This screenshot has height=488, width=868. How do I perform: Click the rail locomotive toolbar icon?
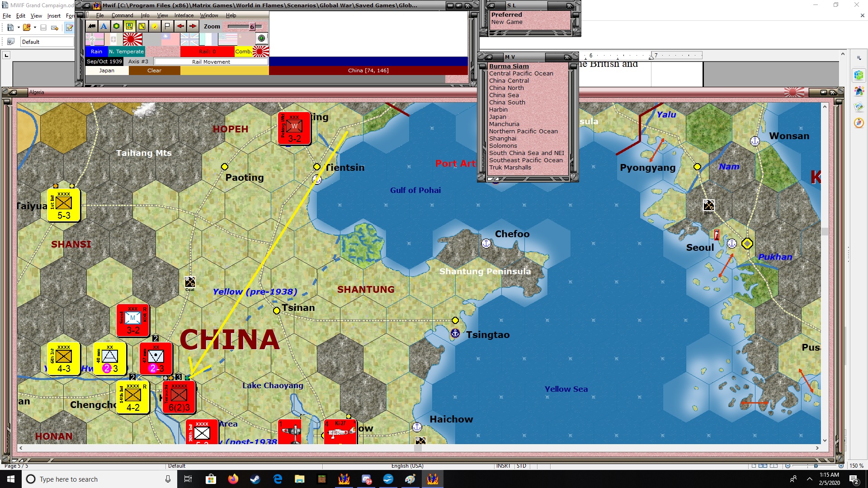(92, 26)
